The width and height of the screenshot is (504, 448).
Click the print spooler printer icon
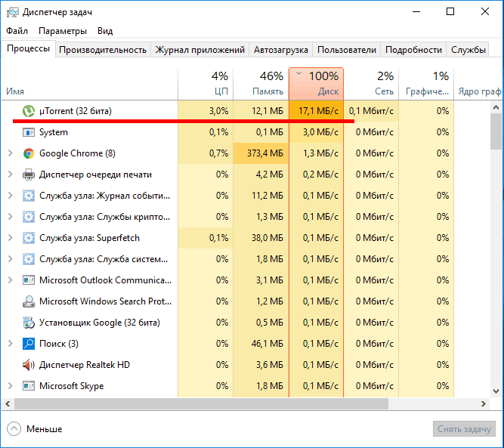pyautogui.click(x=29, y=175)
